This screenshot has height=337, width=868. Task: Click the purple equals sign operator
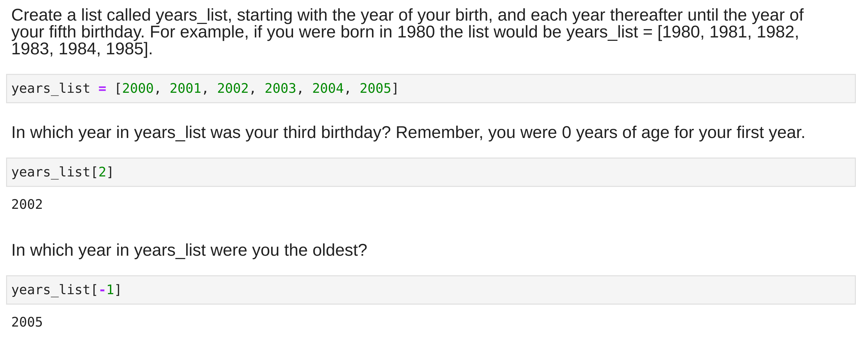pos(102,89)
